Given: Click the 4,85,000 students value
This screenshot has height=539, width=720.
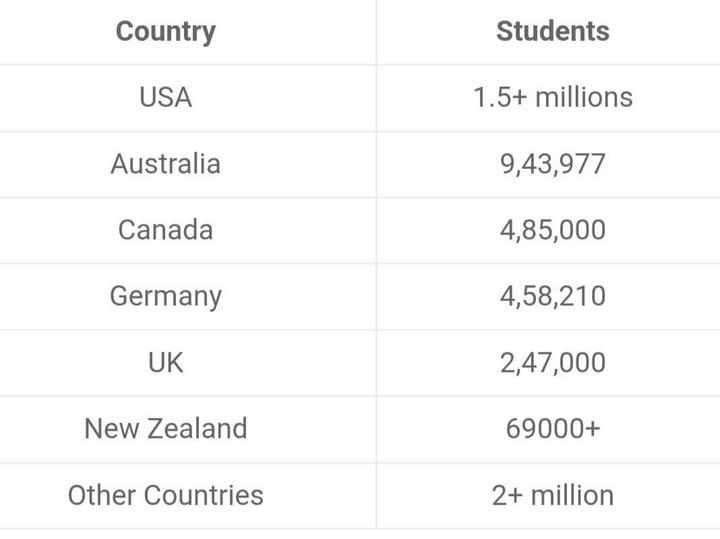Looking at the screenshot, I should [x=552, y=230].
